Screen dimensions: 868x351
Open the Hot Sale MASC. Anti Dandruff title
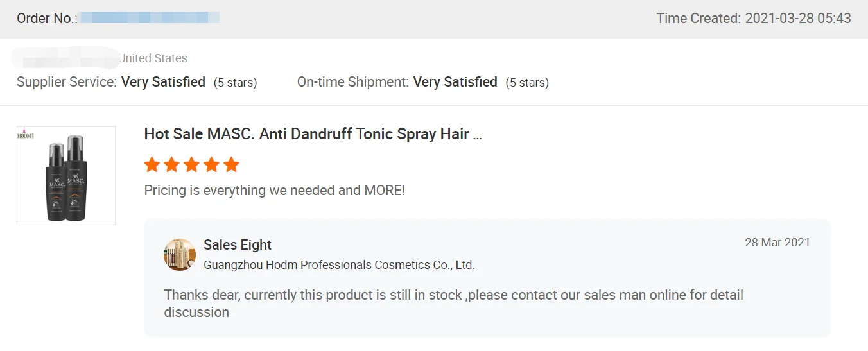coord(313,134)
